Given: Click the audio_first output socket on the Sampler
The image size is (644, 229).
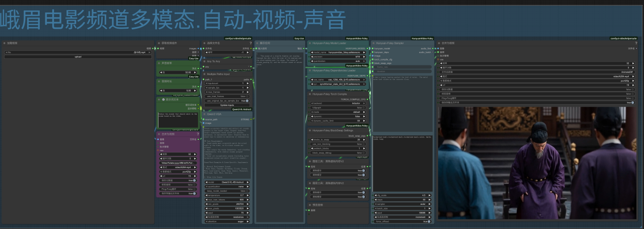Looking at the screenshot, I should (432, 48).
